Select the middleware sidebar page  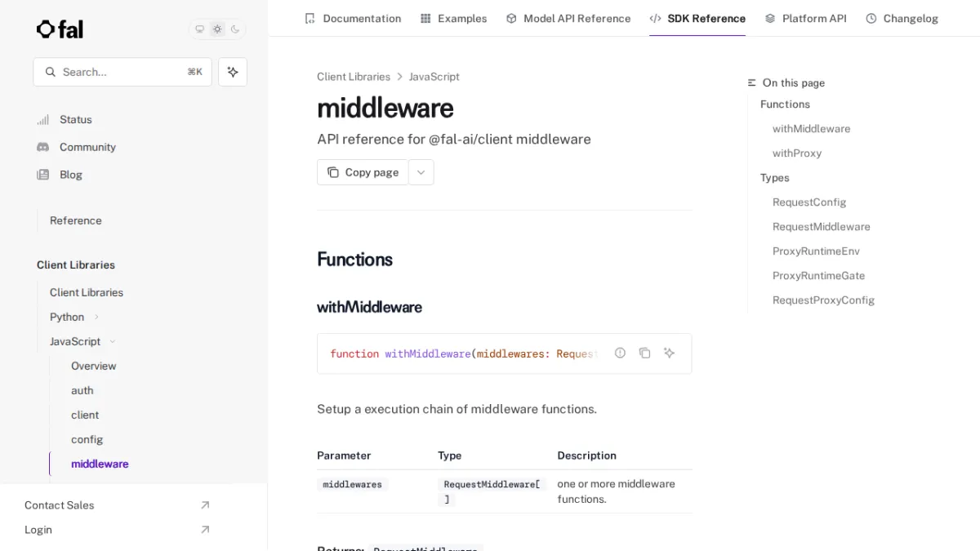click(x=100, y=464)
